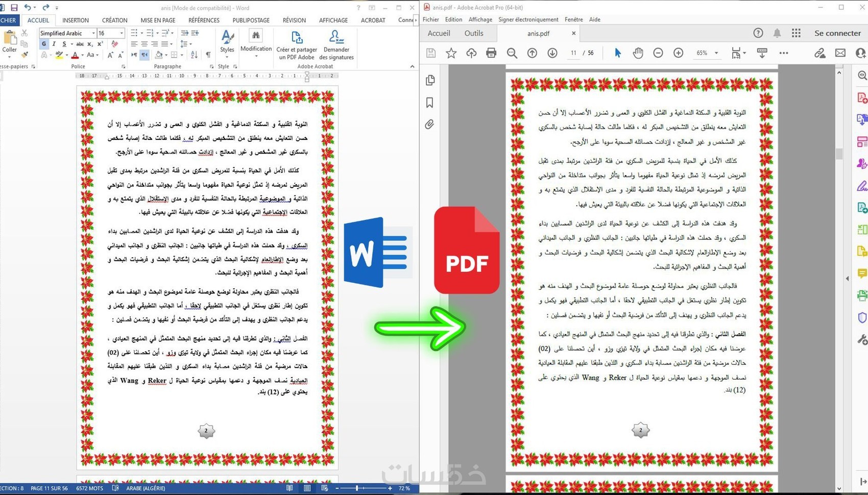
Task: Save the Word document with the floppy icon
Action: tap(14, 8)
